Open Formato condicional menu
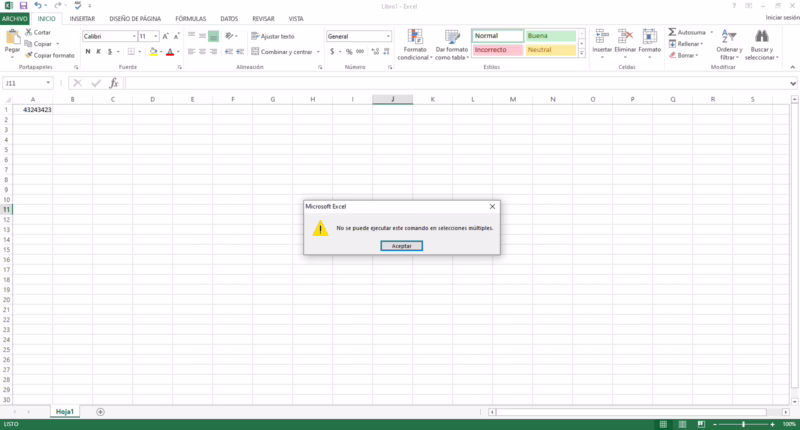Viewport: 800px width, 430px height. pyautogui.click(x=415, y=45)
